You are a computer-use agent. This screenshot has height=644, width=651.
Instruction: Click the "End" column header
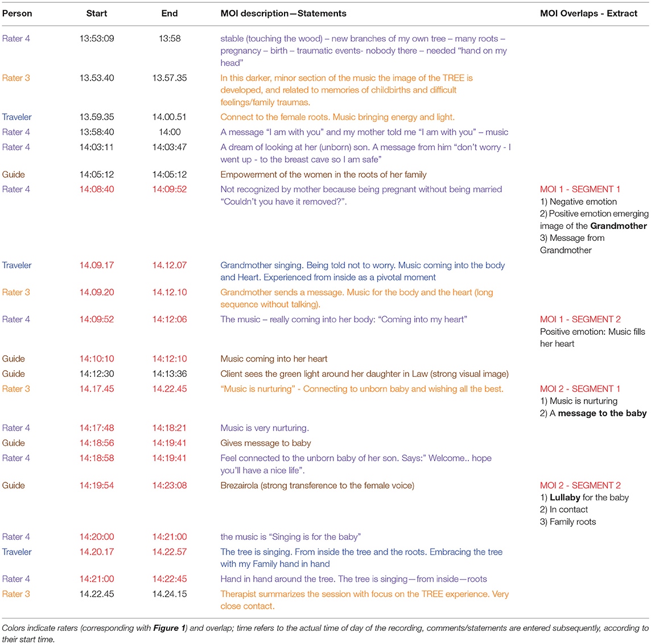coord(170,13)
